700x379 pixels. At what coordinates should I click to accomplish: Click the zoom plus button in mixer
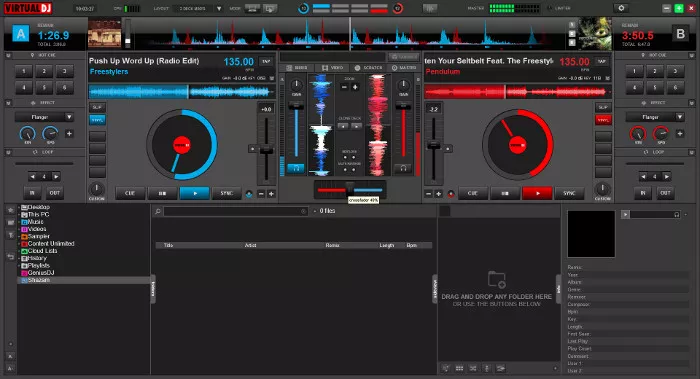click(355, 87)
